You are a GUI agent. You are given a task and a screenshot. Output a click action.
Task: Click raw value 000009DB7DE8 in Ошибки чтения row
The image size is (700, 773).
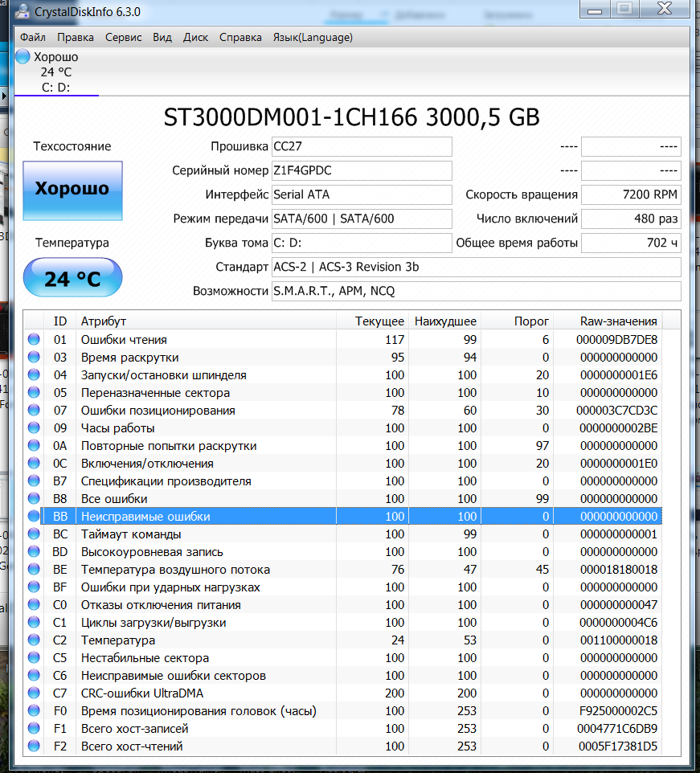point(616,340)
